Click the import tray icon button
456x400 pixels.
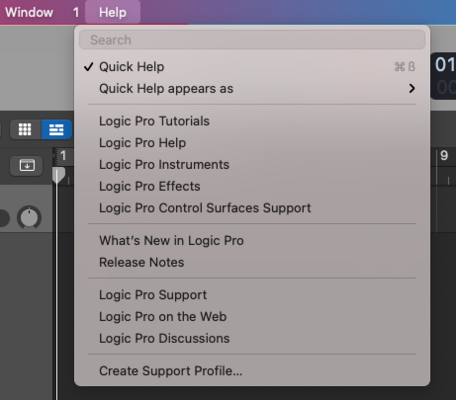coord(27,165)
